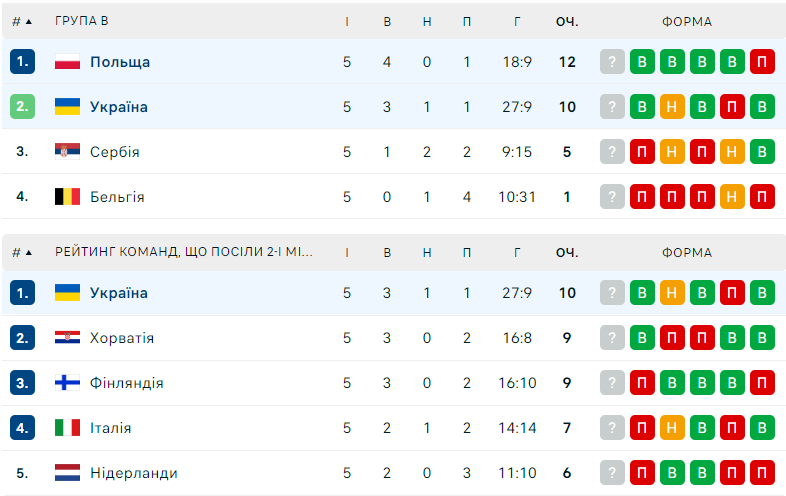The image size is (786, 496).
Task: Click Poland's gray question mark upcoming match
Action: click(613, 62)
